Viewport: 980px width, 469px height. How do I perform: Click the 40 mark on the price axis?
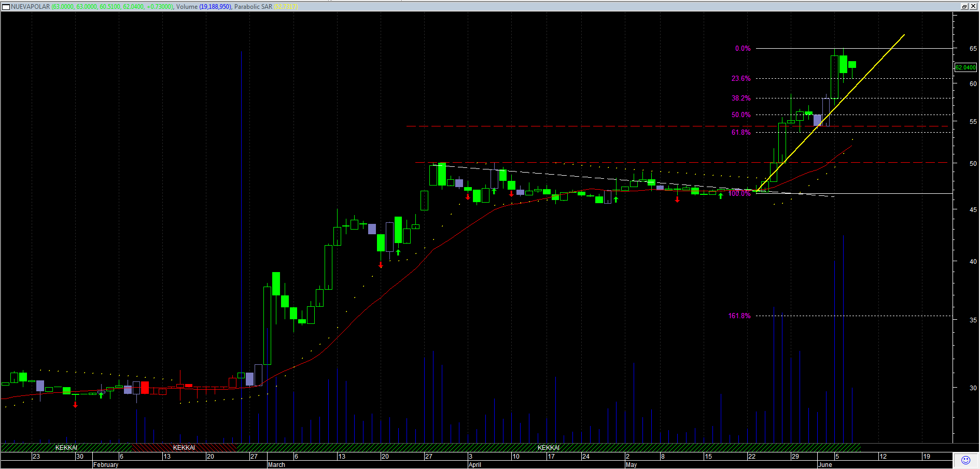[973, 261]
